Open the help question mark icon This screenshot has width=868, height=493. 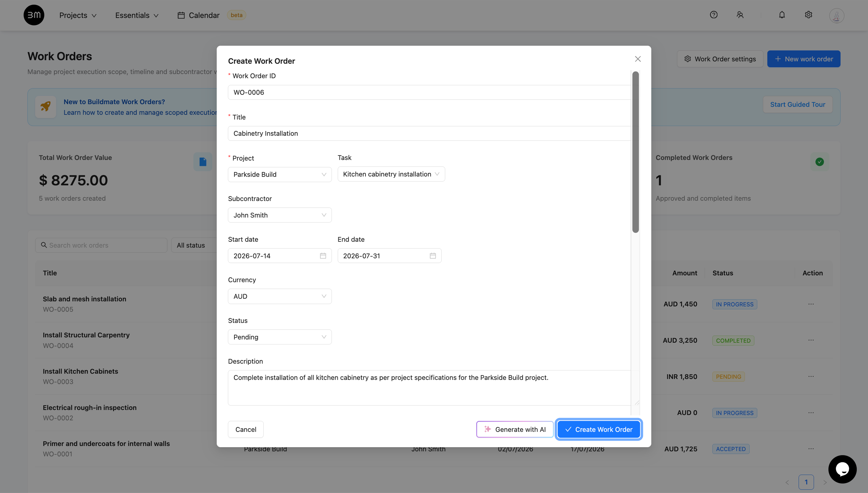714,15
